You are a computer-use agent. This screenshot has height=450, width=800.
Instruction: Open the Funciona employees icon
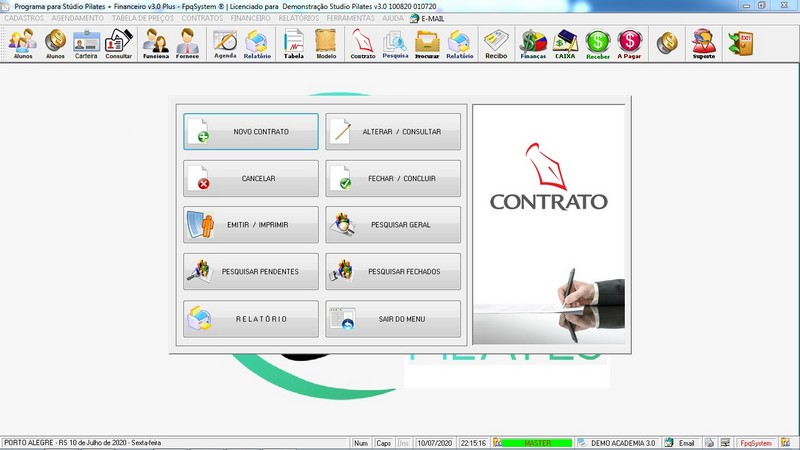click(156, 44)
